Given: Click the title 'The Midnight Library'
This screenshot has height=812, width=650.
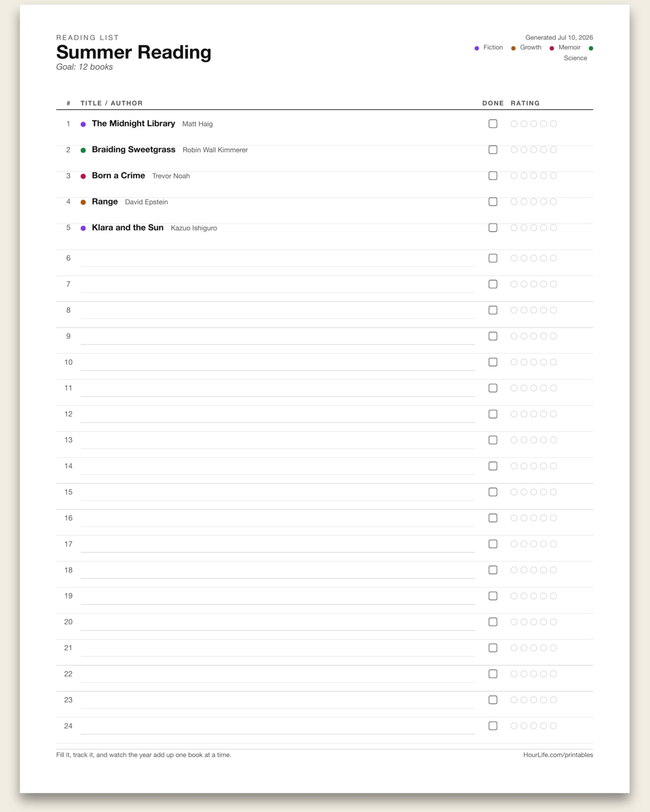Looking at the screenshot, I should pyautogui.click(x=133, y=123).
